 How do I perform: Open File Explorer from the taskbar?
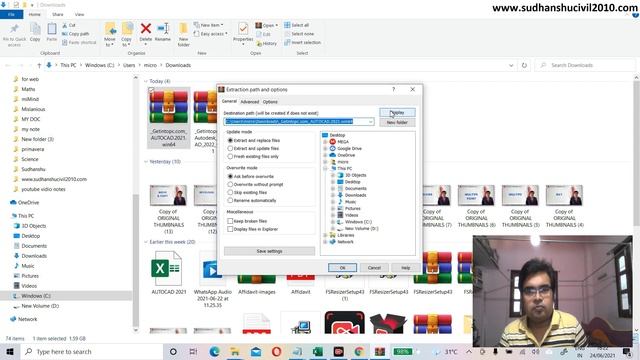pos(235,351)
